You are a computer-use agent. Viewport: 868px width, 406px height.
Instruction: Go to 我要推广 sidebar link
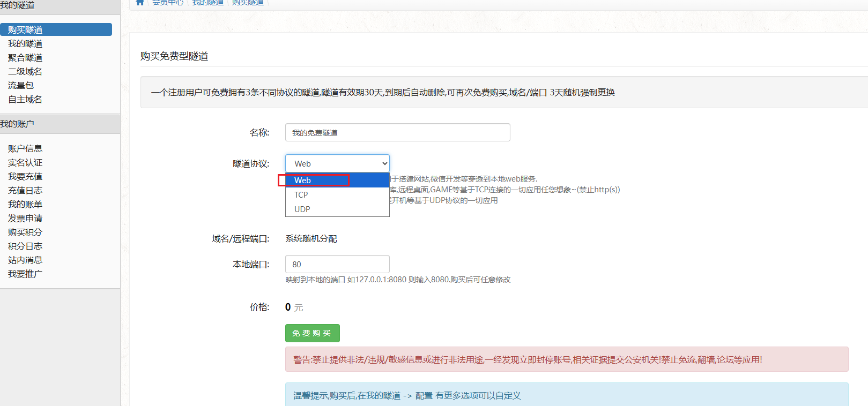pos(25,274)
